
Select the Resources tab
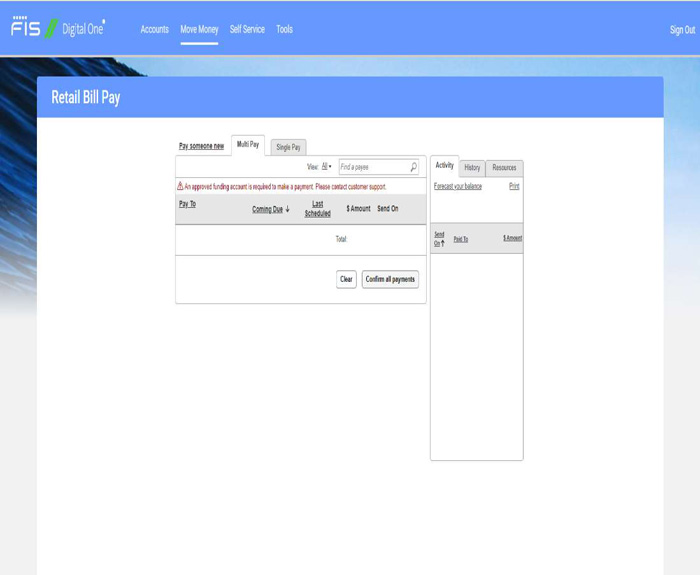[x=504, y=168]
